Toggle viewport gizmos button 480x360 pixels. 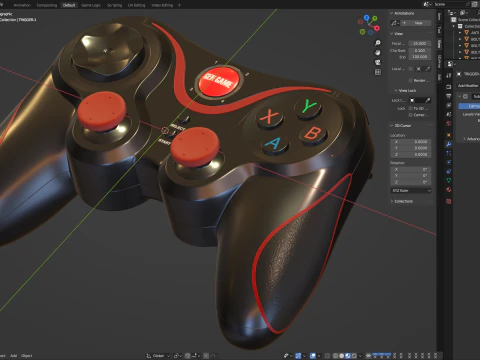tap(298, 356)
